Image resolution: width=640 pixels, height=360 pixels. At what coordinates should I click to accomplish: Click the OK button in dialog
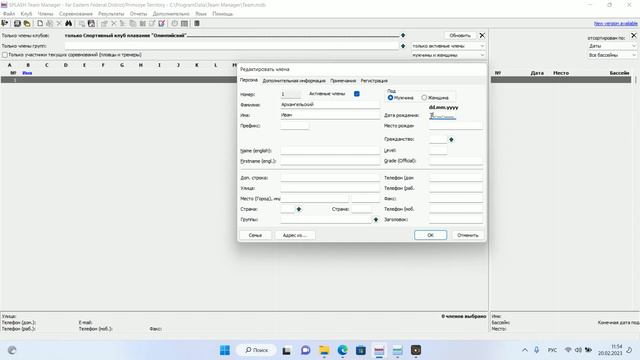pos(430,235)
